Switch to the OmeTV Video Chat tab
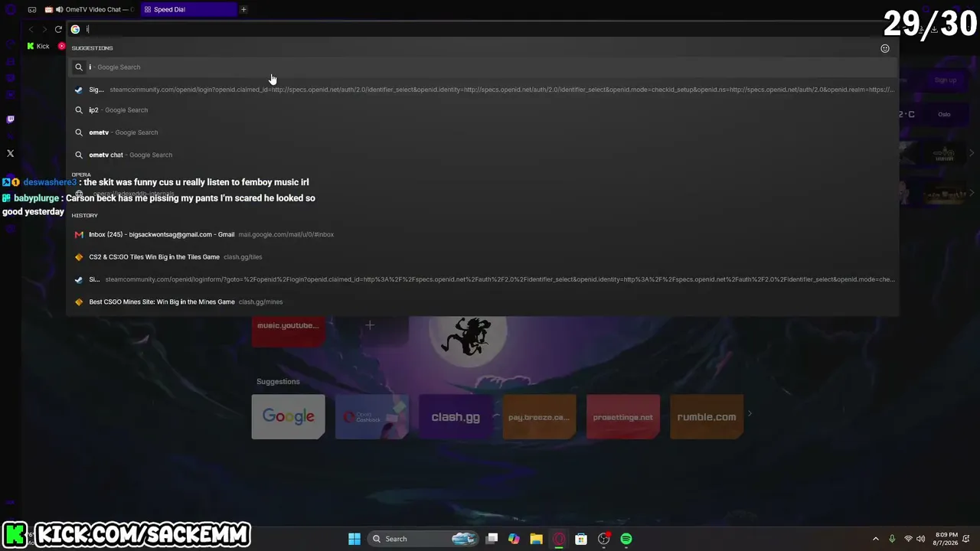This screenshot has height=551, width=980. pyautogui.click(x=90, y=9)
